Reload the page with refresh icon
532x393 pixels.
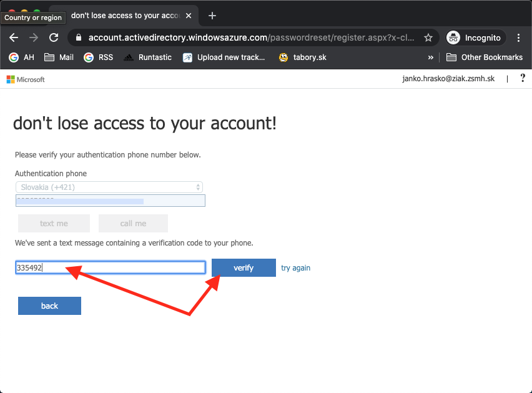[x=54, y=37]
